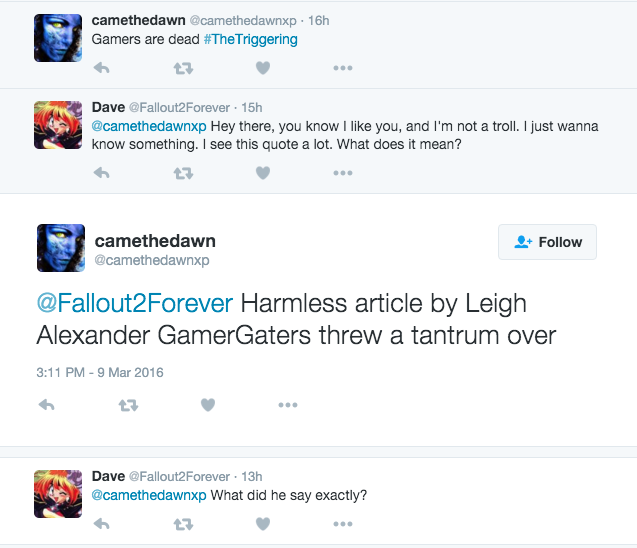This screenshot has height=548, width=637.
Task: Retweet Dave's 'What does it mean' tweet
Action: (x=183, y=173)
